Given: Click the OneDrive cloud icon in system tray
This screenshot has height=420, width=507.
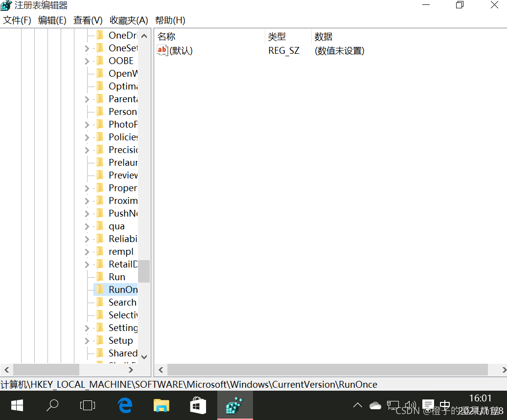Looking at the screenshot, I should coord(375,405).
